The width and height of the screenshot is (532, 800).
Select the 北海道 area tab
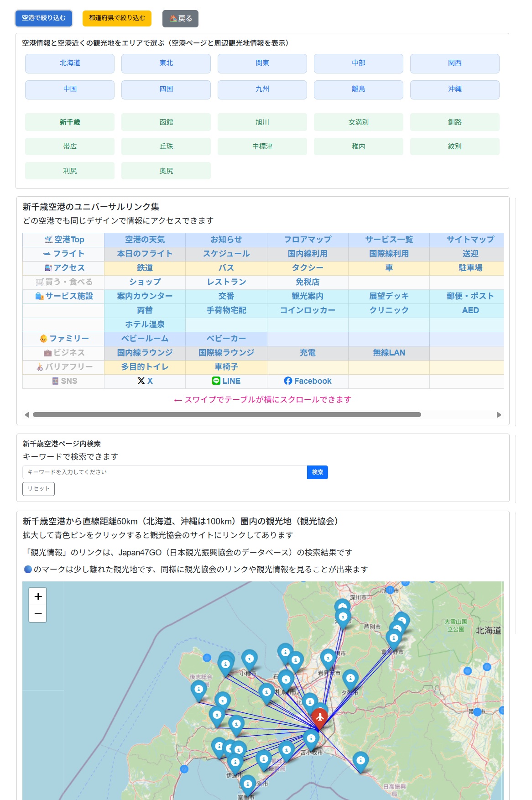(x=70, y=63)
